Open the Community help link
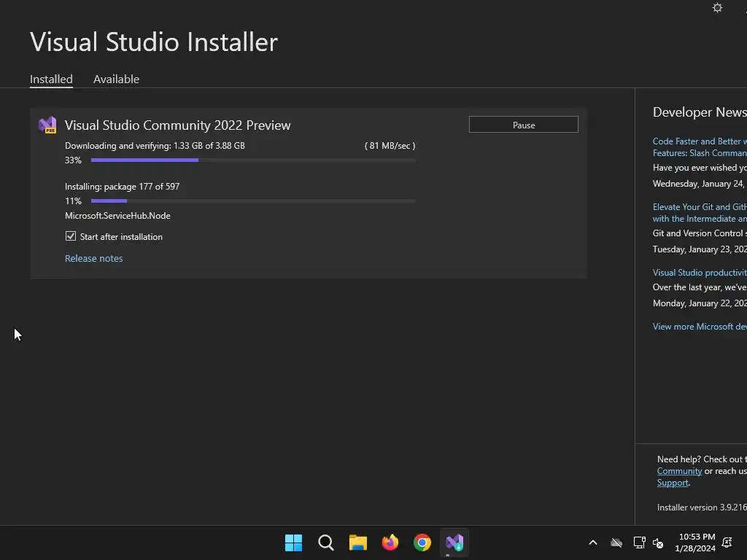Image resolution: width=747 pixels, height=560 pixels. click(x=679, y=471)
